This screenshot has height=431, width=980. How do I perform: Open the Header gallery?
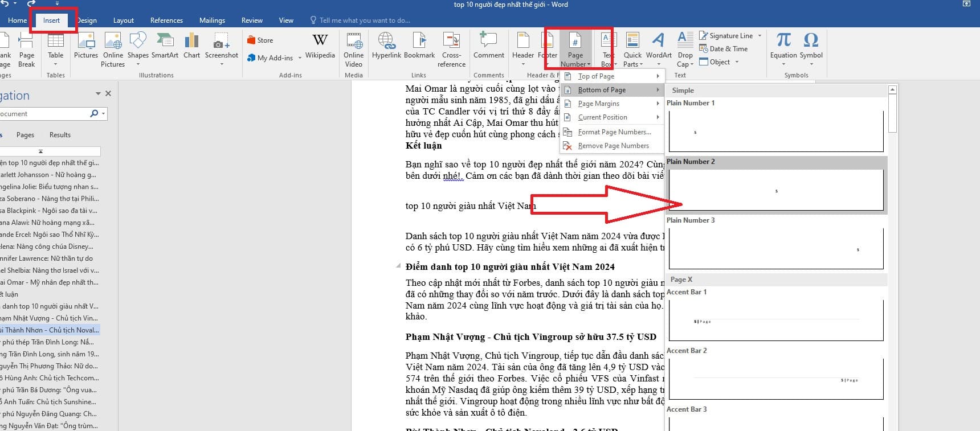click(x=523, y=48)
